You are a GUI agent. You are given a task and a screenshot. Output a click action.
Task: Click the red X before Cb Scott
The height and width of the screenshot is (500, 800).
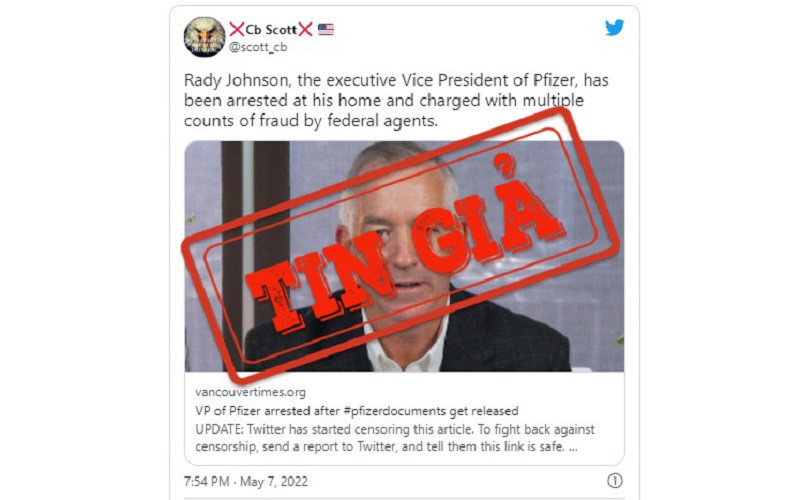[x=236, y=30]
